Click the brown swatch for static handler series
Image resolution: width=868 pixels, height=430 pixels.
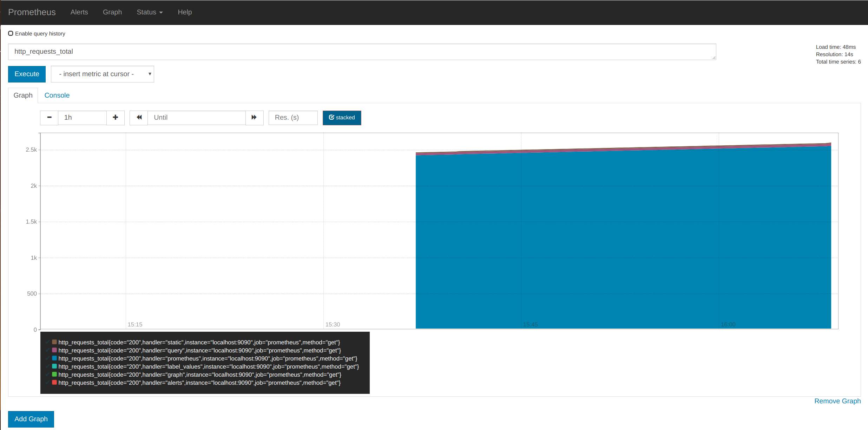pyautogui.click(x=54, y=342)
